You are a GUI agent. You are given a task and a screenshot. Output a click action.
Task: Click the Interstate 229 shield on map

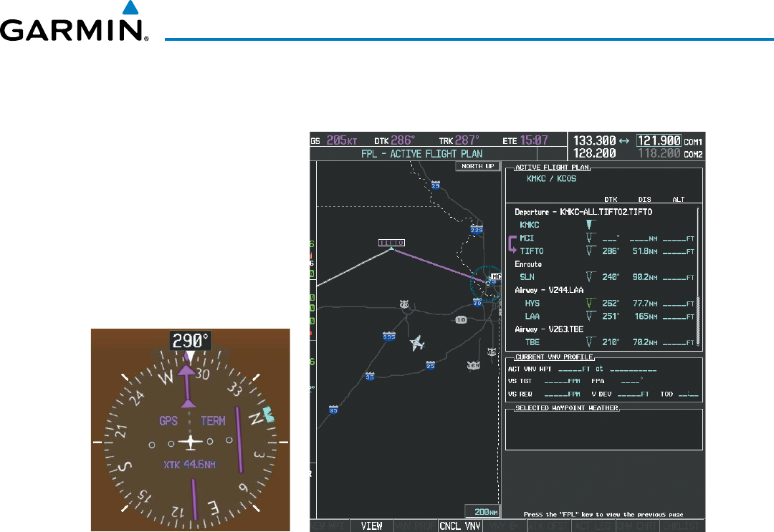click(477, 230)
